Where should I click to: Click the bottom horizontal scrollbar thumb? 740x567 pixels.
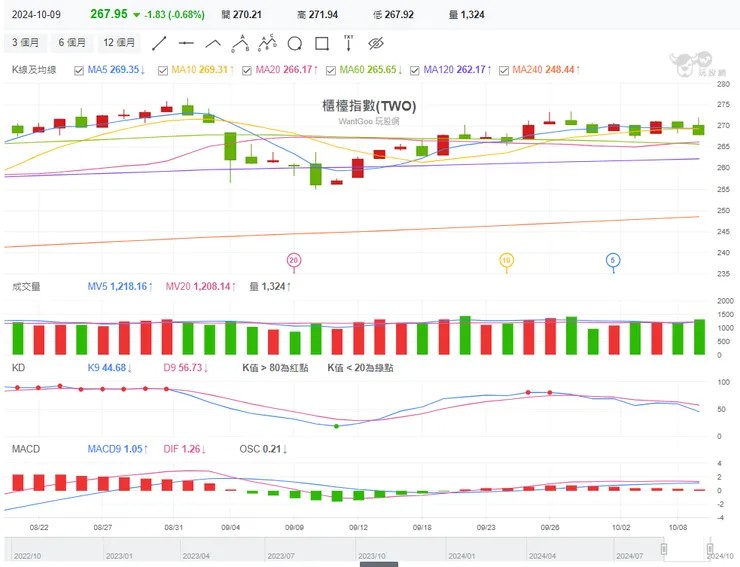pyautogui.click(x=379, y=564)
